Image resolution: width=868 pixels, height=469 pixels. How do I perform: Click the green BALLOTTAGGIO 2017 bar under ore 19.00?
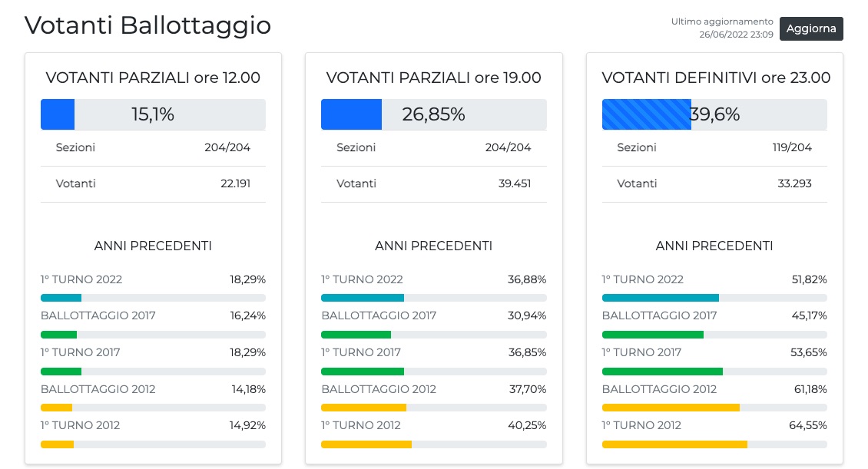tap(433, 335)
